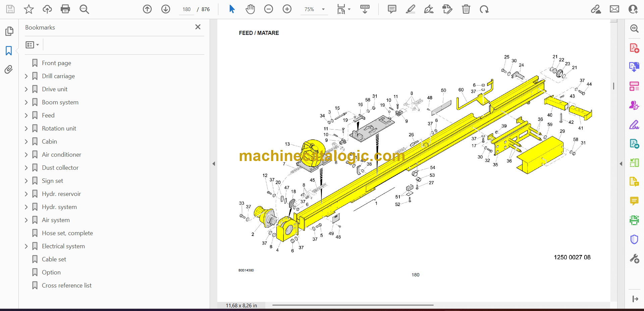Open the bookmarks options menu
The width and height of the screenshot is (644, 311).
tap(32, 45)
